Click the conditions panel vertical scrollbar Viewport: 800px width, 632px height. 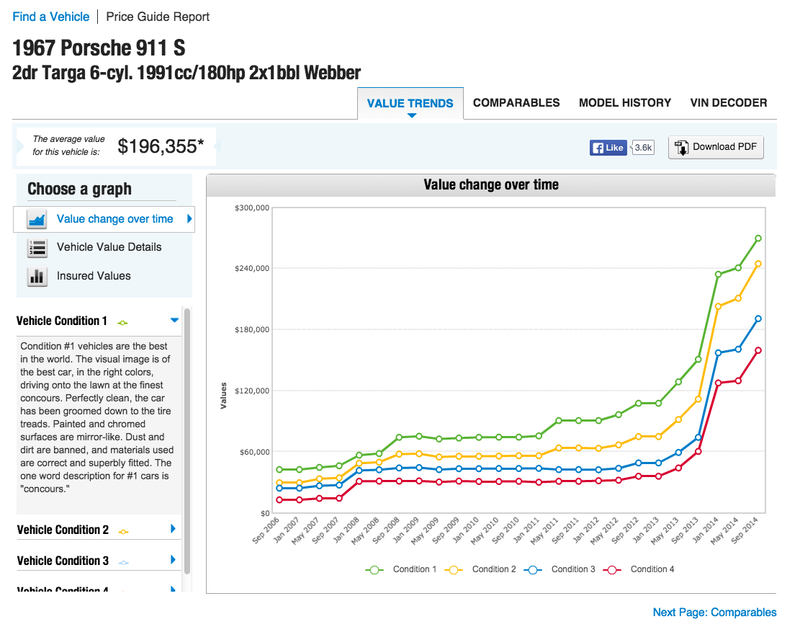pyautogui.click(x=187, y=441)
